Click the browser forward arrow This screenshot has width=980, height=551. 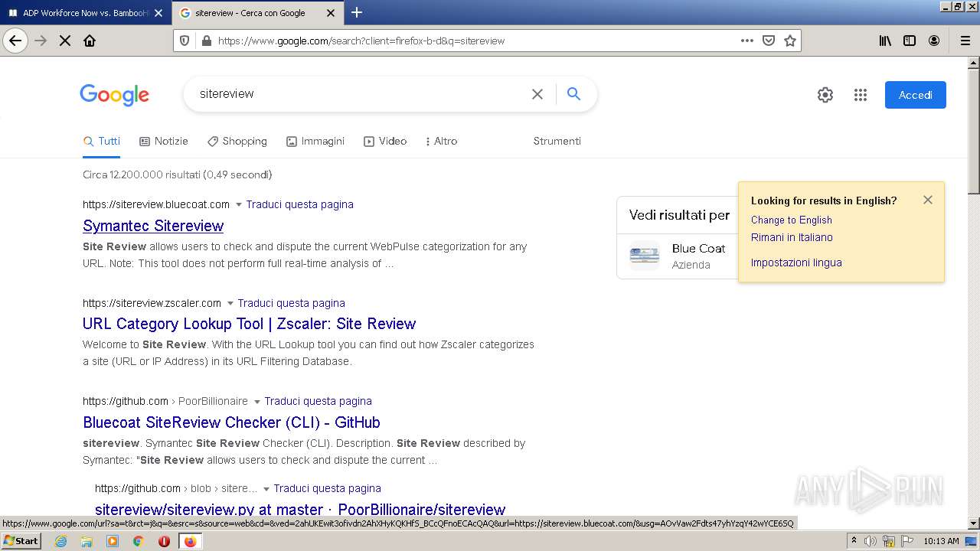41,41
